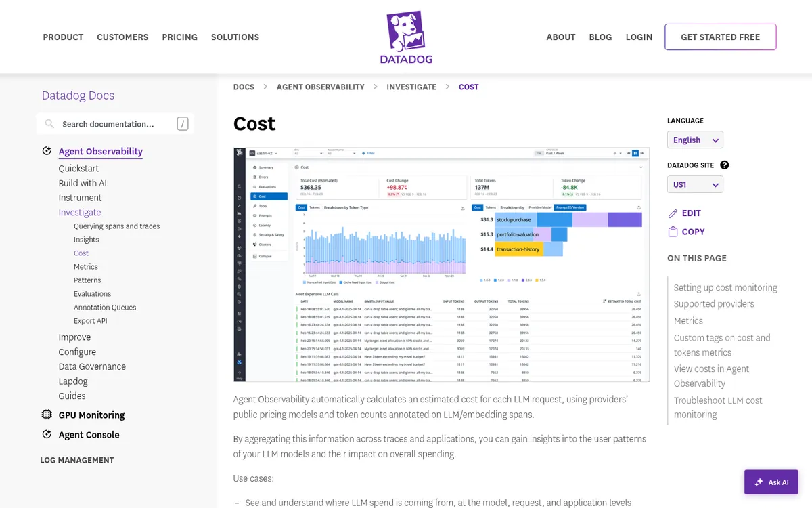Open the Datadog Site US1 dropdown

coord(695,184)
